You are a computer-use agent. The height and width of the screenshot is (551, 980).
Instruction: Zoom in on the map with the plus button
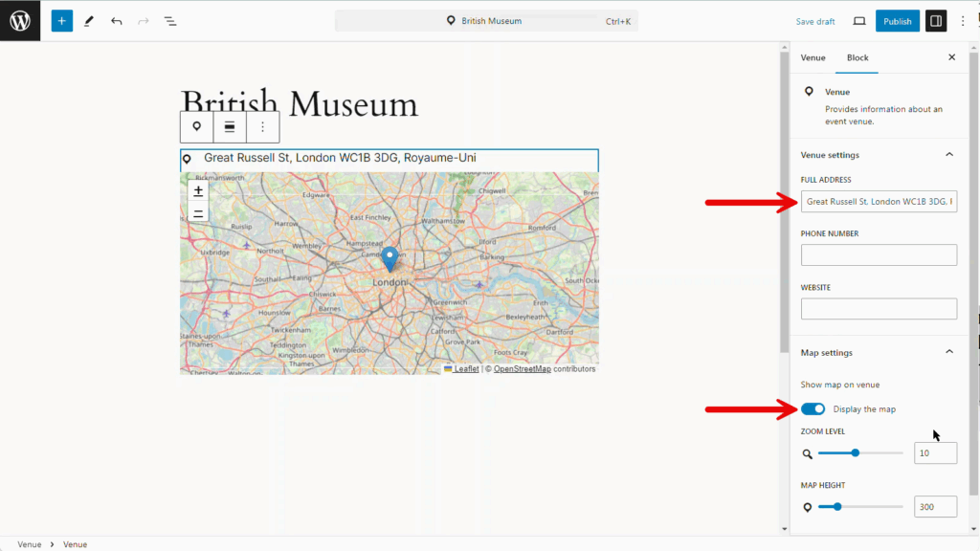pos(198,191)
